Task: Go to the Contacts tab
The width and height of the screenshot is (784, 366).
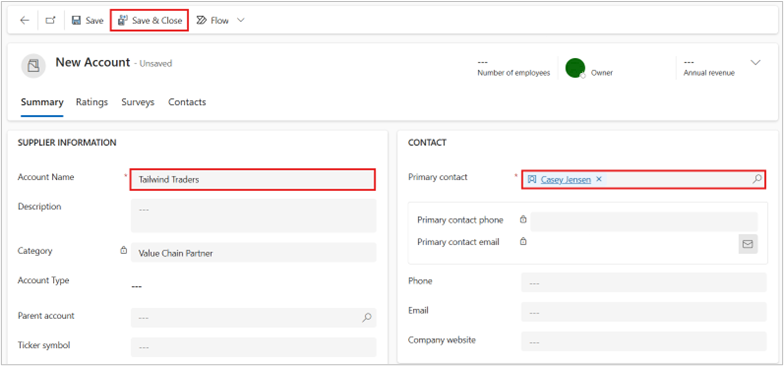Action: [187, 102]
